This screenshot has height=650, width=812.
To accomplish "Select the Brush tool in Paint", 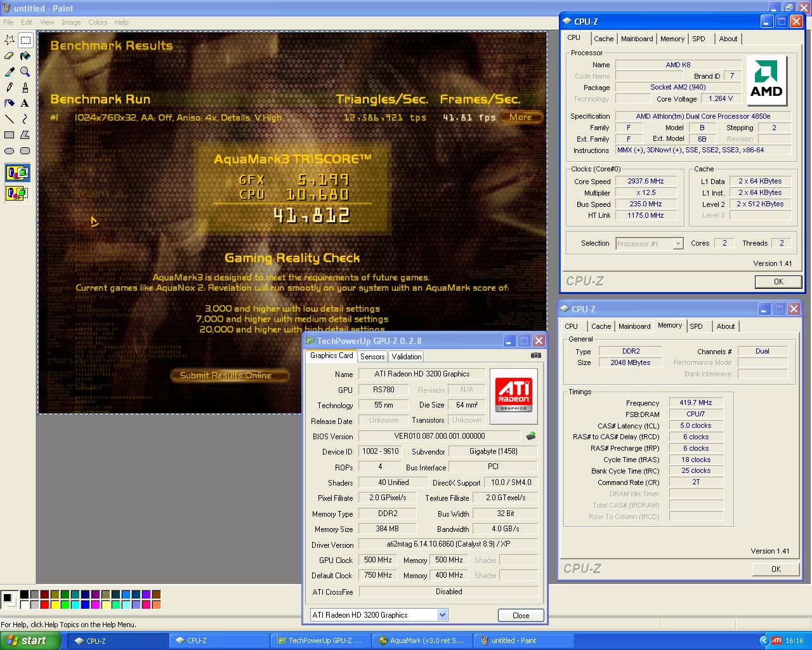I will 25,88.
